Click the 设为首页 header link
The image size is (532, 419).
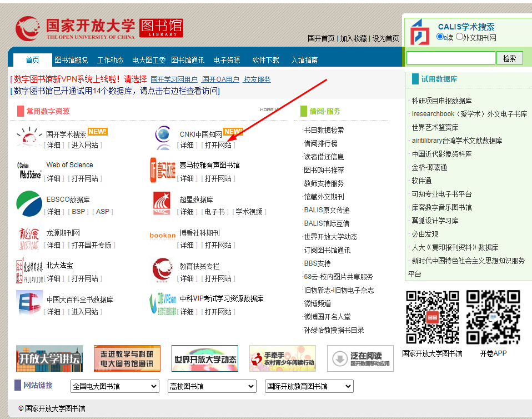coord(386,38)
